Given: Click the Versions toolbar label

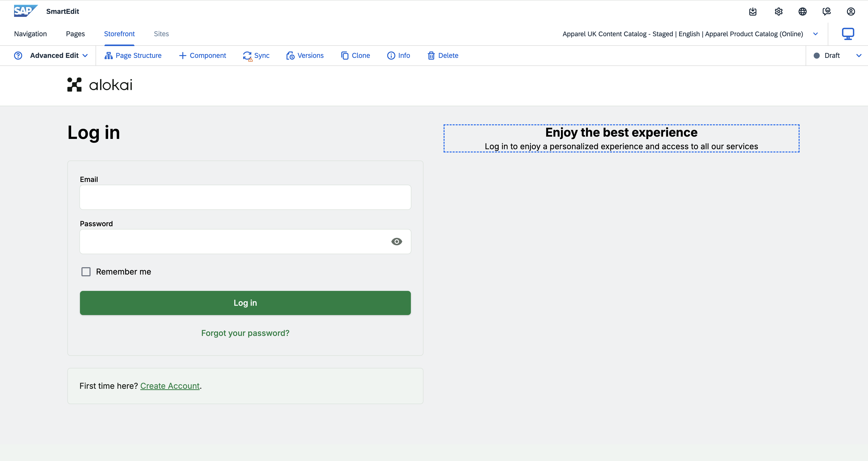Looking at the screenshot, I should [x=310, y=56].
